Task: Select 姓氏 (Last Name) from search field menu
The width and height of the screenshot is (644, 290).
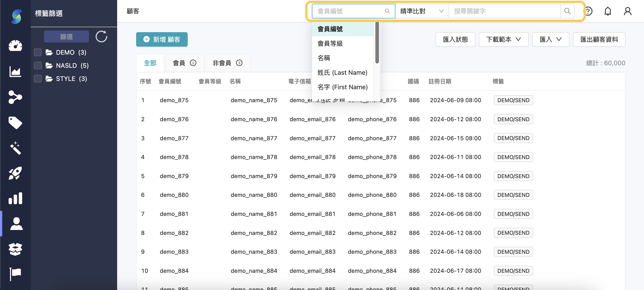Action: coord(343,72)
